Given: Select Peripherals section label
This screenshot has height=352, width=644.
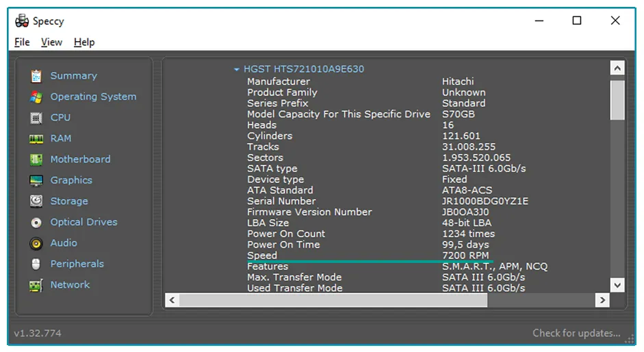Looking at the screenshot, I should pos(77,264).
